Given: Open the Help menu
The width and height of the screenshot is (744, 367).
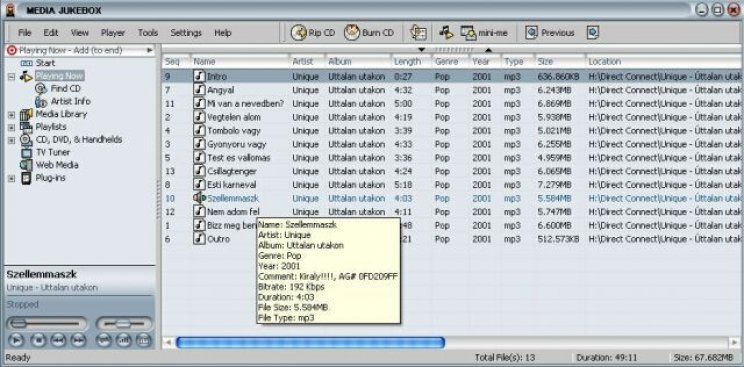Looking at the screenshot, I should pos(223,33).
